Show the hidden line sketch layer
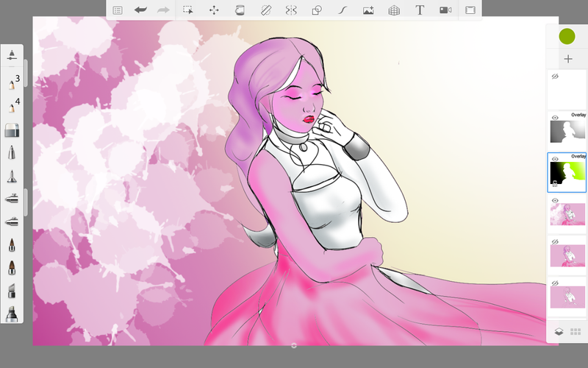The height and width of the screenshot is (368, 588). pyautogui.click(x=555, y=283)
